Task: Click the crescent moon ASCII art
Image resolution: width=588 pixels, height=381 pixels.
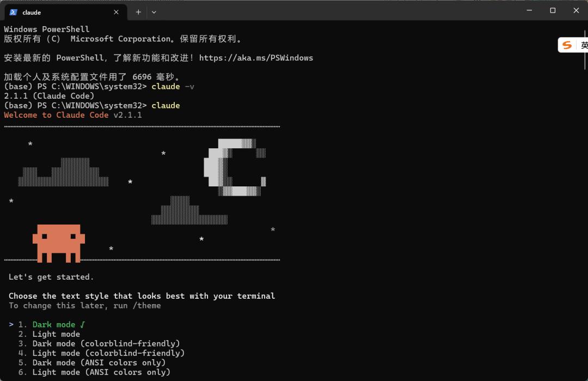Action: (x=235, y=167)
